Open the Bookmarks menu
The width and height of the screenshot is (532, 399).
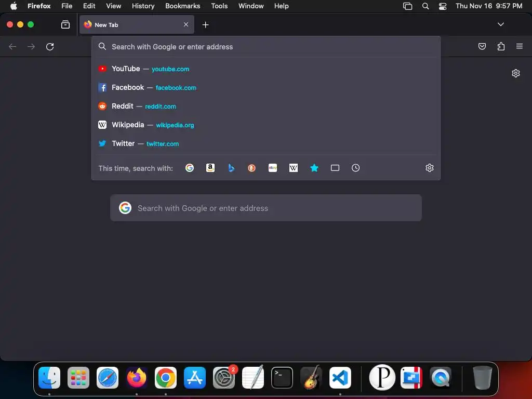click(182, 6)
